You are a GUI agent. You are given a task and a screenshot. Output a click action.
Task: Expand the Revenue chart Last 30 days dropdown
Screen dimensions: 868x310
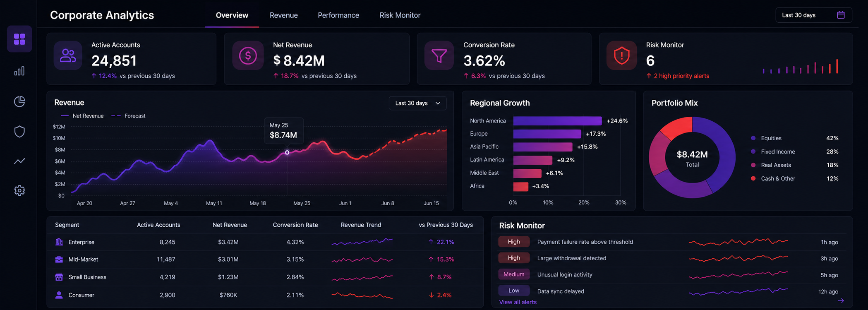[417, 103]
